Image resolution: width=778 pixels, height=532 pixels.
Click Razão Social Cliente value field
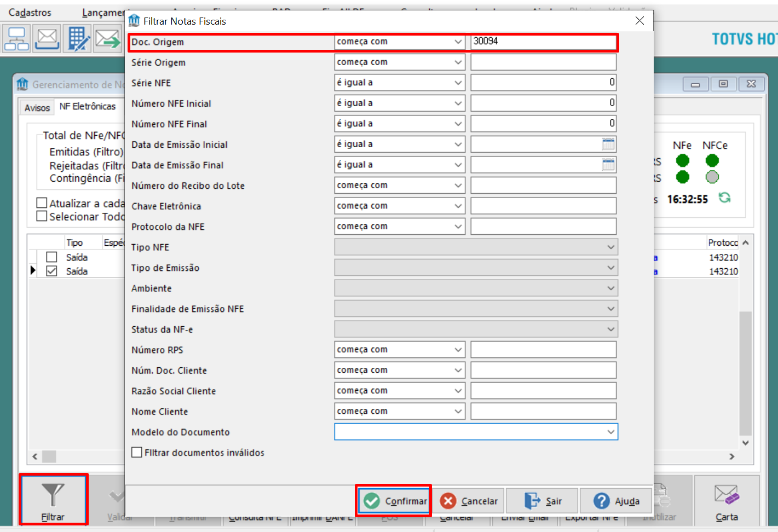pyautogui.click(x=544, y=391)
